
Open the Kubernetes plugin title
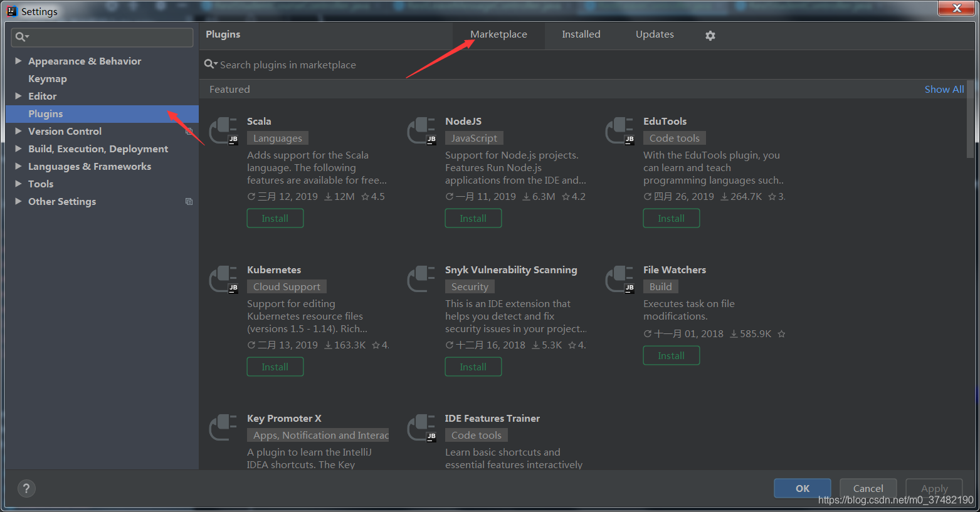tap(274, 269)
